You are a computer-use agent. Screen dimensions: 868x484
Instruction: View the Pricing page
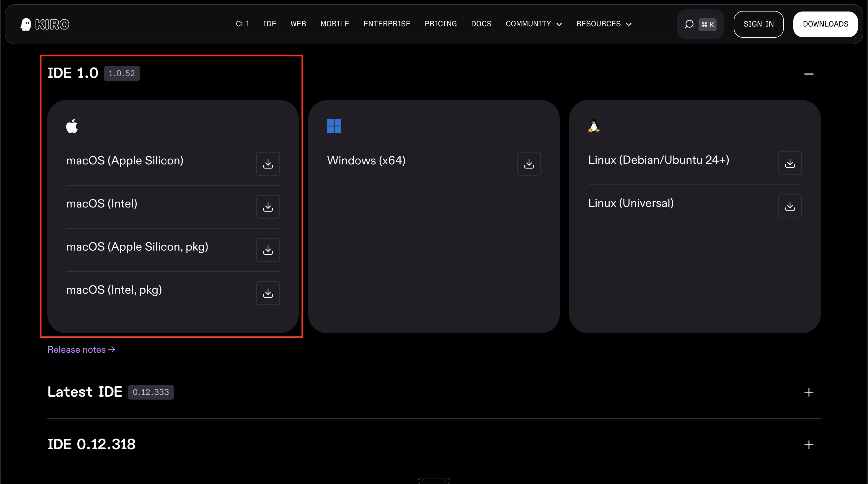(x=441, y=24)
